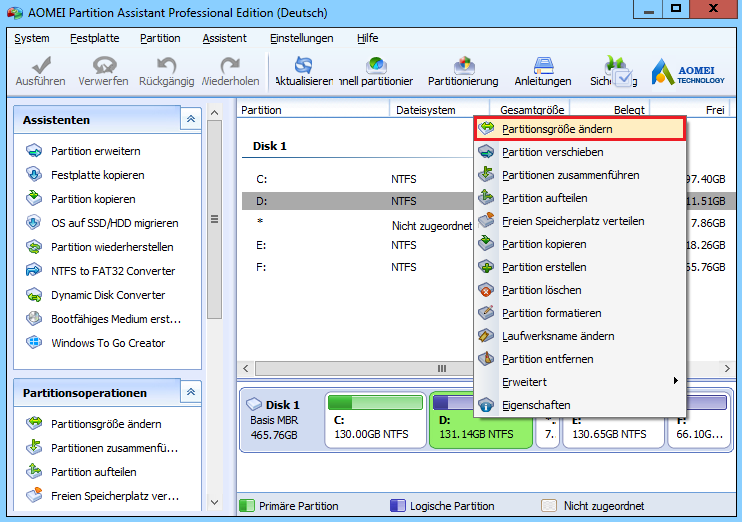Click the Rückgängig undo arrow icon

click(167, 65)
